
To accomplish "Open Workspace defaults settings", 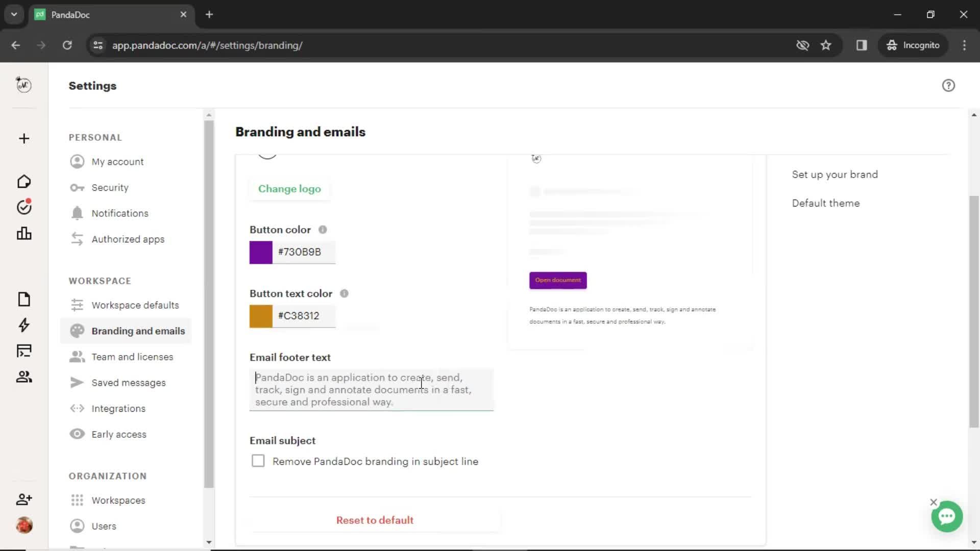I will 135,306.
